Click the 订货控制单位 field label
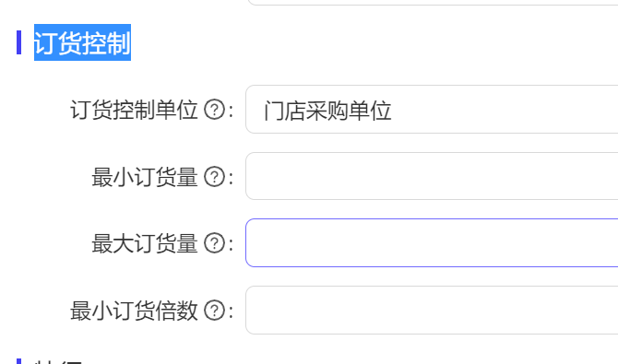The width and height of the screenshot is (618, 364). pos(134,110)
